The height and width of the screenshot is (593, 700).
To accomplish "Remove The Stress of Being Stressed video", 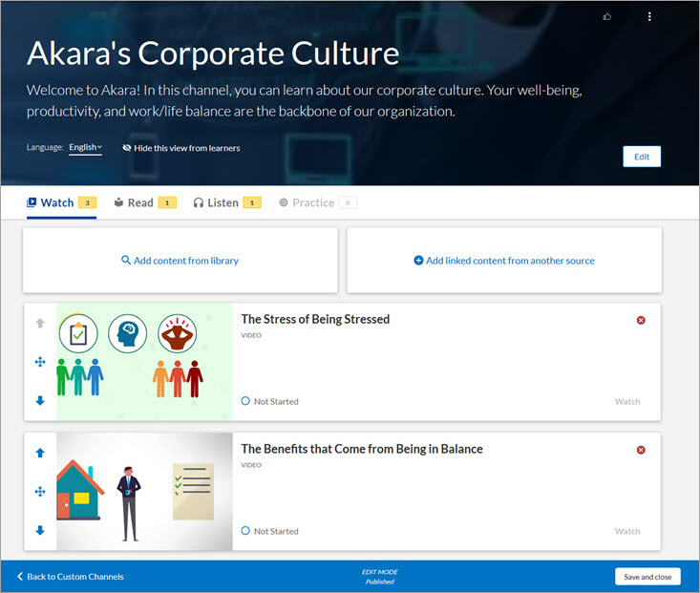I will pos(641,320).
